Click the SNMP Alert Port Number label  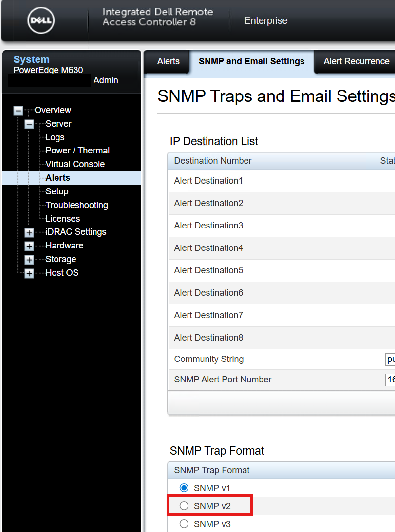coord(223,380)
